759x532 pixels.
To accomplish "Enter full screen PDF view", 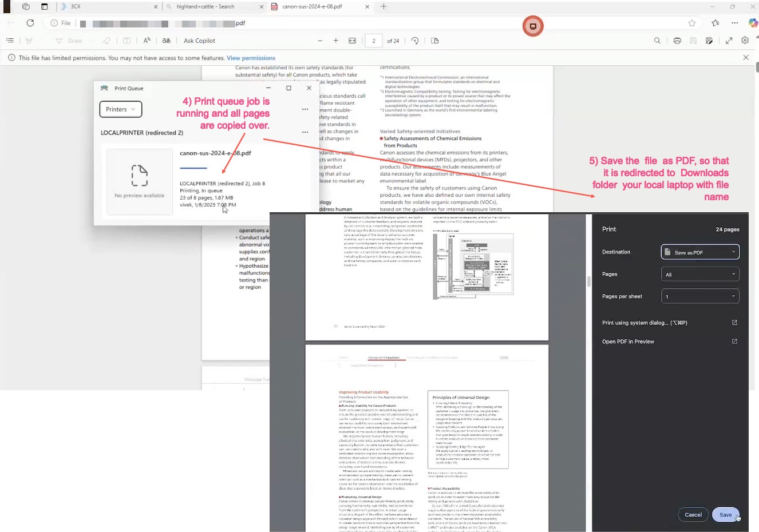I will click(729, 41).
